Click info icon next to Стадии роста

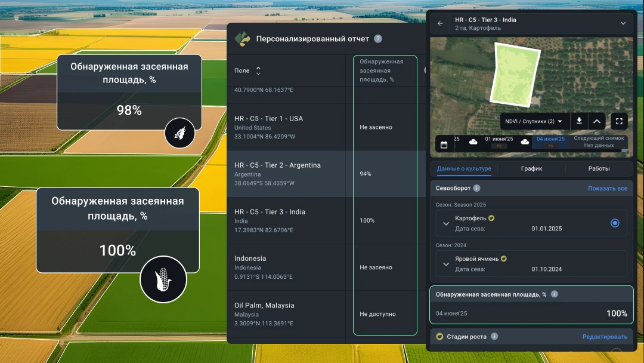[x=494, y=337]
